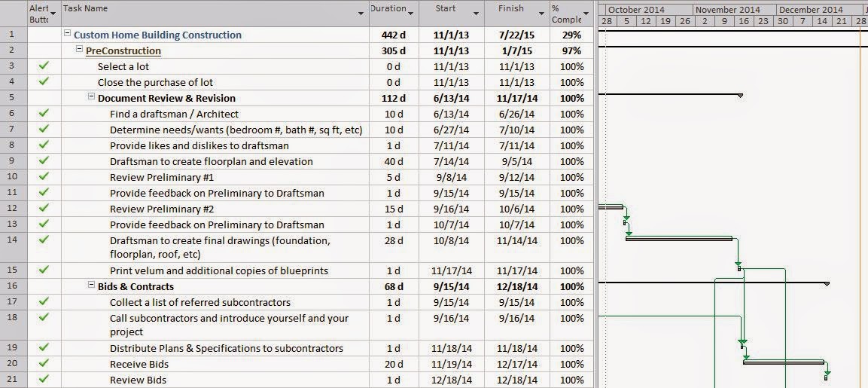The width and height of the screenshot is (868, 388).
Task: Click finish date '7/22/15'
Action: [516, 35]
